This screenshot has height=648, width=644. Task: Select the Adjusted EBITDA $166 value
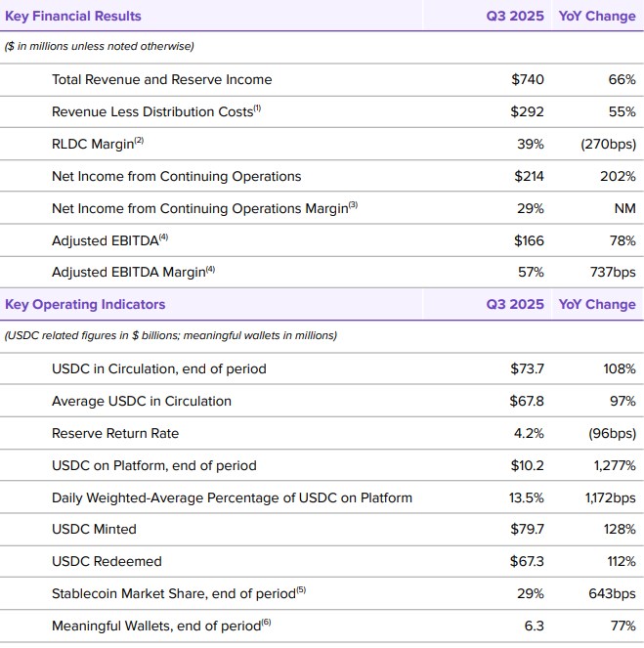[527, 240]
